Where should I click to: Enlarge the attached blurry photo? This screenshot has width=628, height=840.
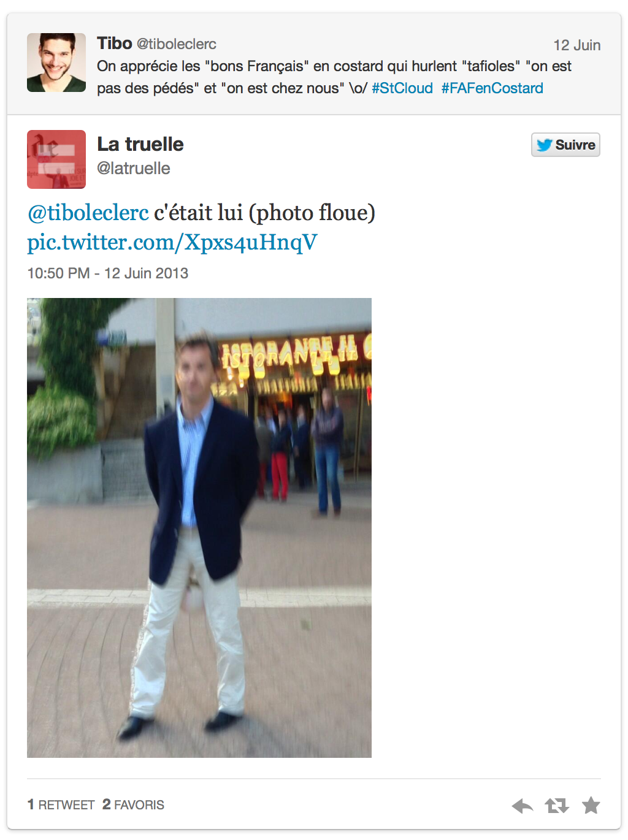coord(199,528)
